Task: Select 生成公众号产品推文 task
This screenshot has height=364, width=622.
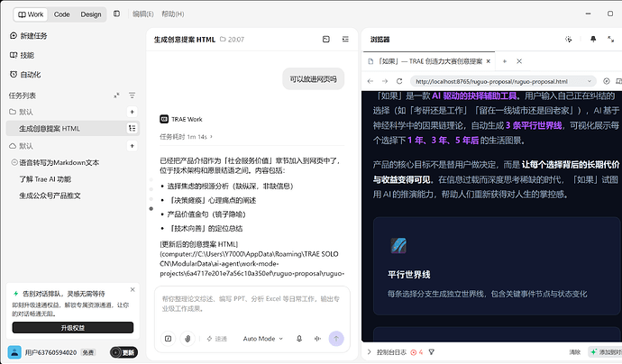Action: click(x=50, y=196)
